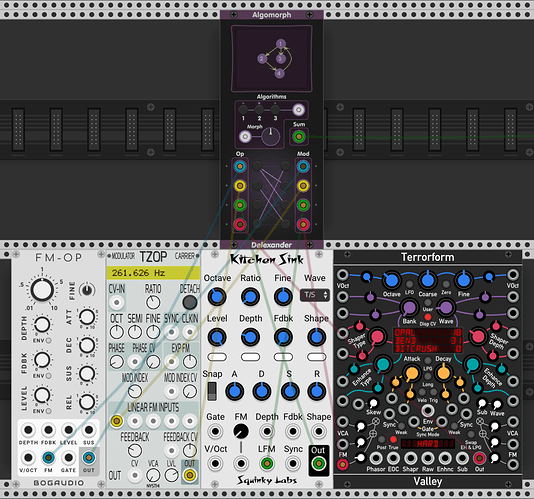Select Algomorph algorithm 1 button

(x=243, y=110)
